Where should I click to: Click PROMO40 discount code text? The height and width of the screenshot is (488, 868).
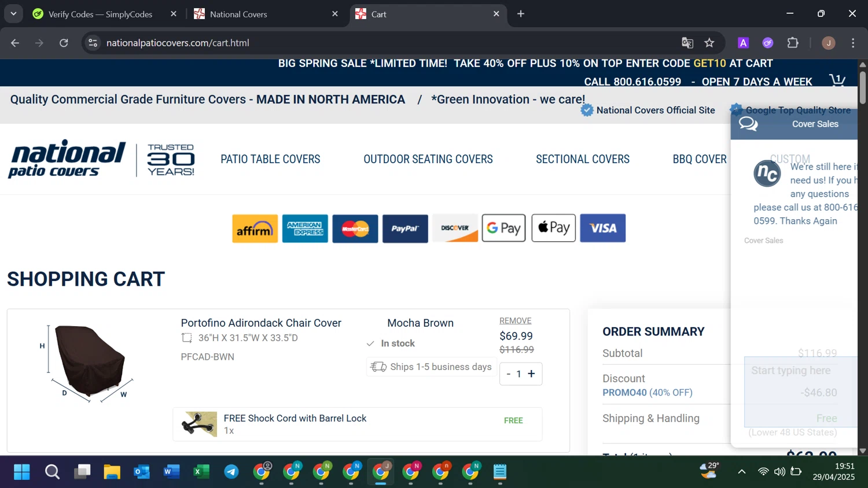(x=624, y=393)
